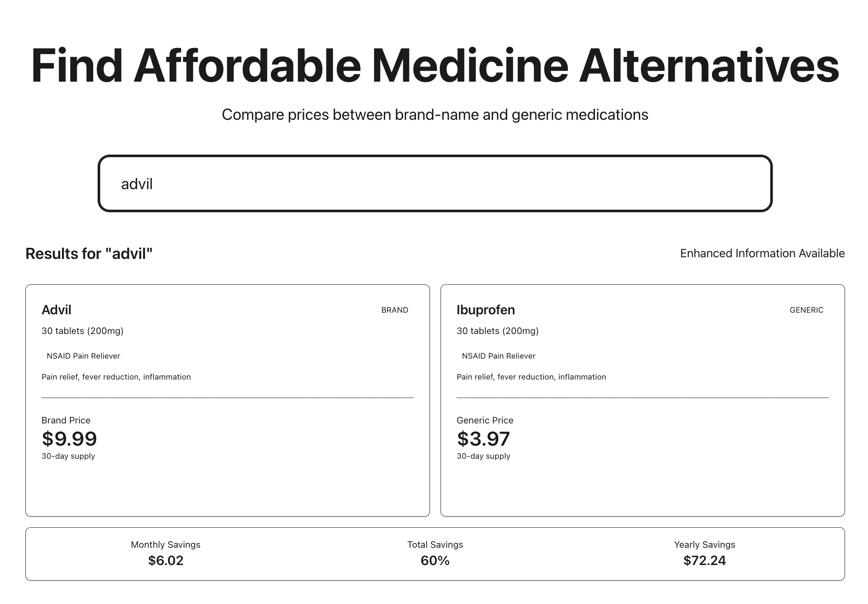Click Ibuprofen's "30 tablets (200mg)" dosage text

pos(497,331)
